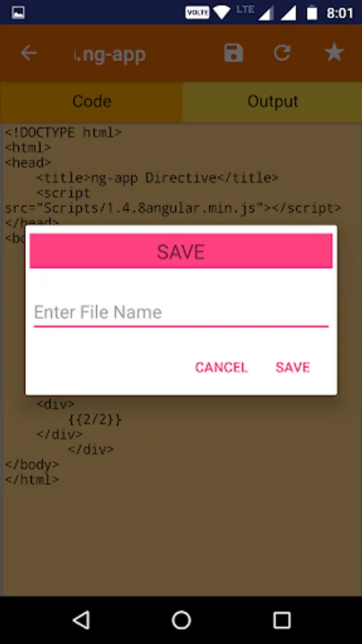
Task: Tap the picture notification icon in the status bar
Action: 18,13
